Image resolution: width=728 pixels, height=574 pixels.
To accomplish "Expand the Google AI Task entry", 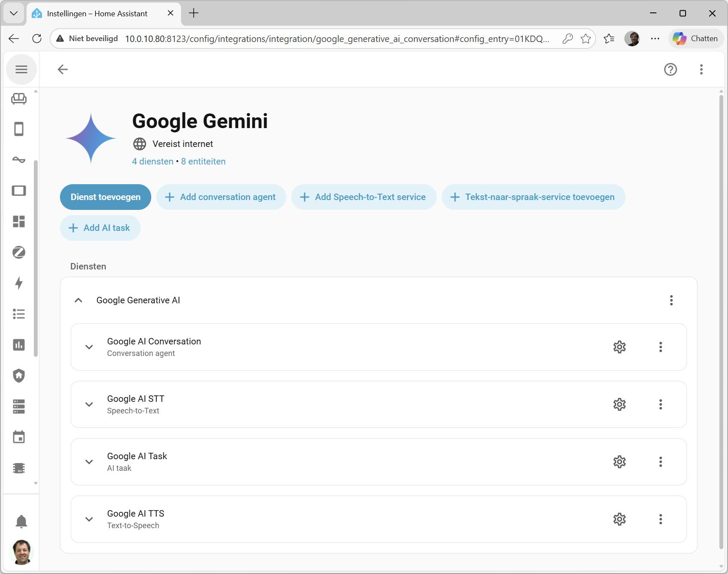I will click(89, 462).
